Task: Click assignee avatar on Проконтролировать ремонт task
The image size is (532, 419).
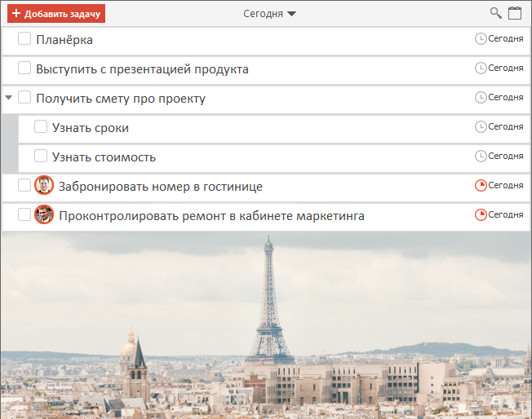Action: (44, 214)
